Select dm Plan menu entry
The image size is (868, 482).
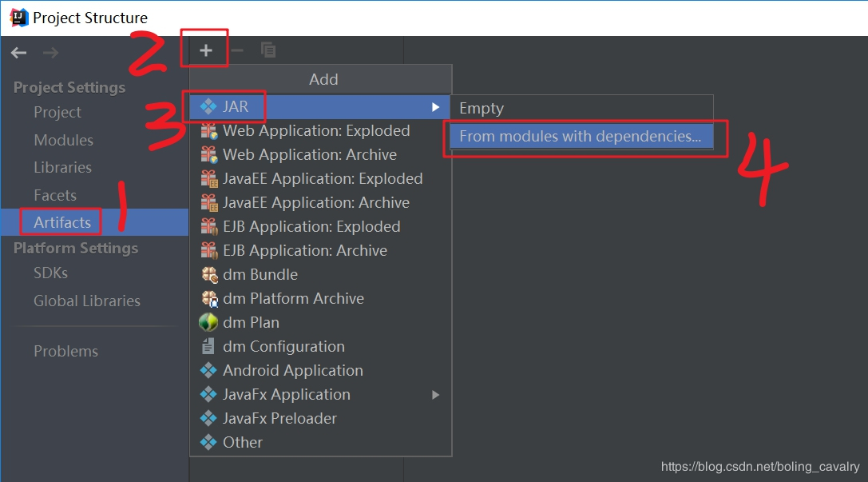pos(320,322)
